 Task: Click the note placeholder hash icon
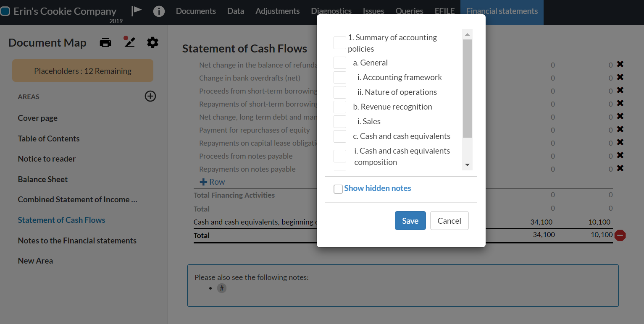pyautogui.click(x=221, y=288)
